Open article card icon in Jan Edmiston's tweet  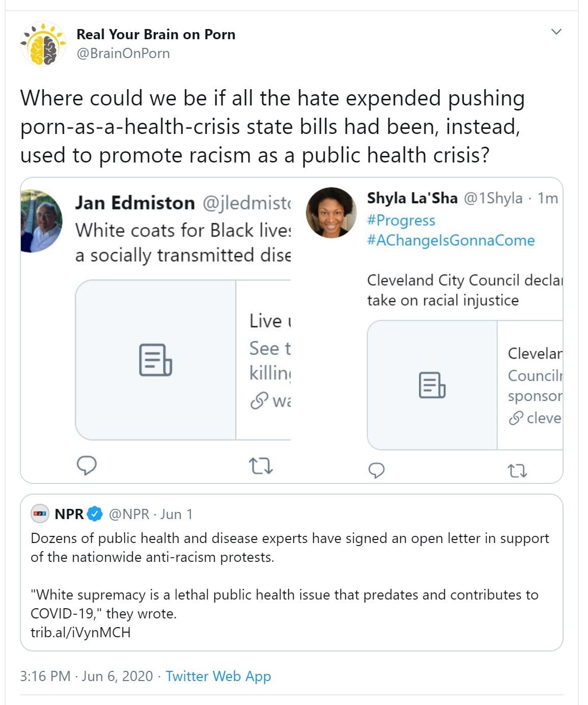click(155, 360)
